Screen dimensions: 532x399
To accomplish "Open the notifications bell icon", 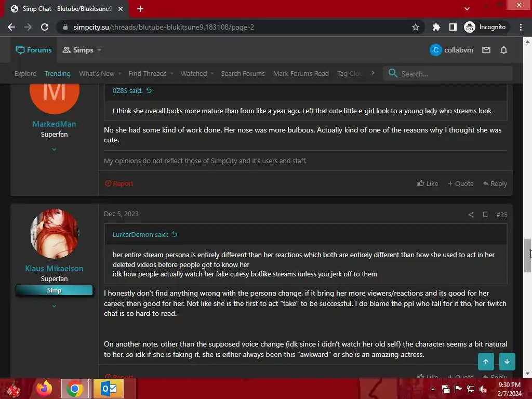I will point(503,50).
